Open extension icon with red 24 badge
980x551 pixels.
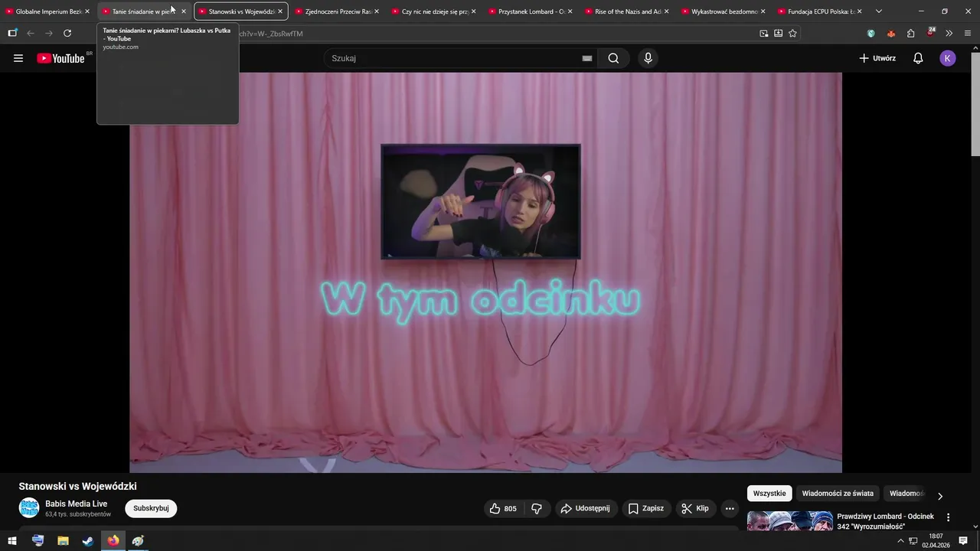click(x=930, y=32)
